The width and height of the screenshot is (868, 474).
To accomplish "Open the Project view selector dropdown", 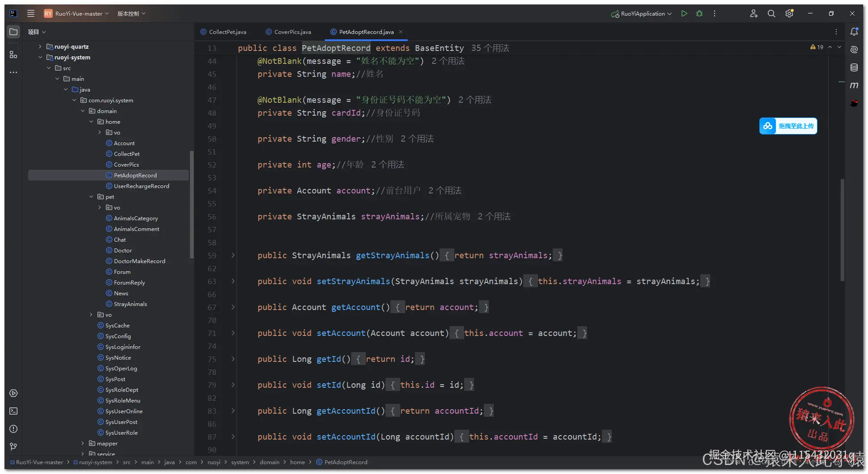I will pyautogui.click(x=37, y=32).
